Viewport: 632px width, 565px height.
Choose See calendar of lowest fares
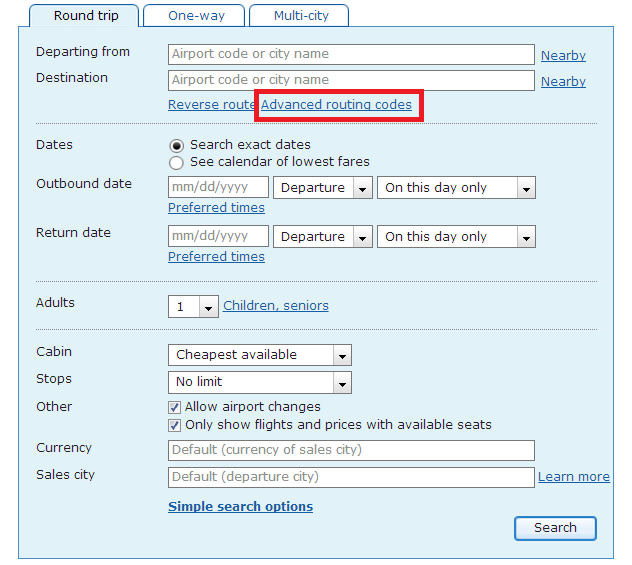click(x=177, y=162)
